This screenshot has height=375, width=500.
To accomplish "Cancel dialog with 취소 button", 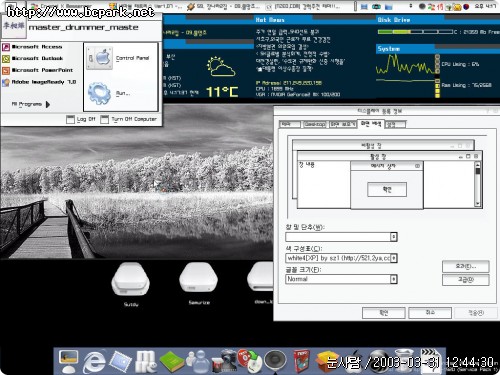I will tap(430, 313).
